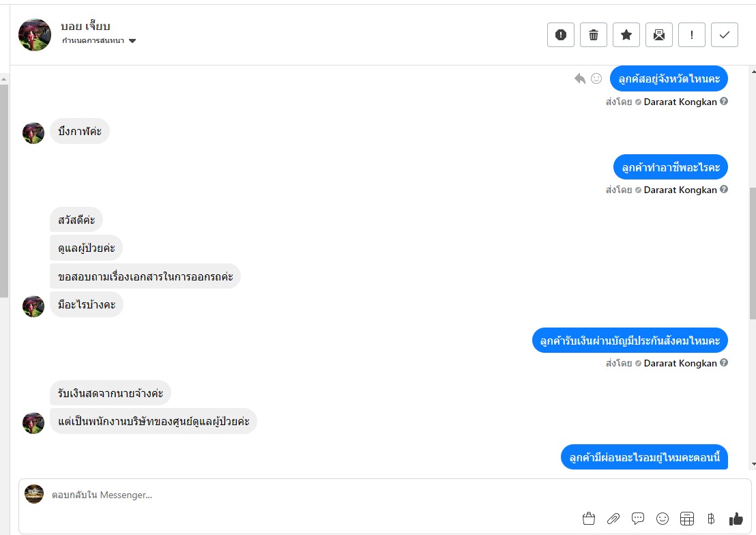Open the table grid icon in composer
Viewport: 756px width, 535px height.
pos(687,519)
